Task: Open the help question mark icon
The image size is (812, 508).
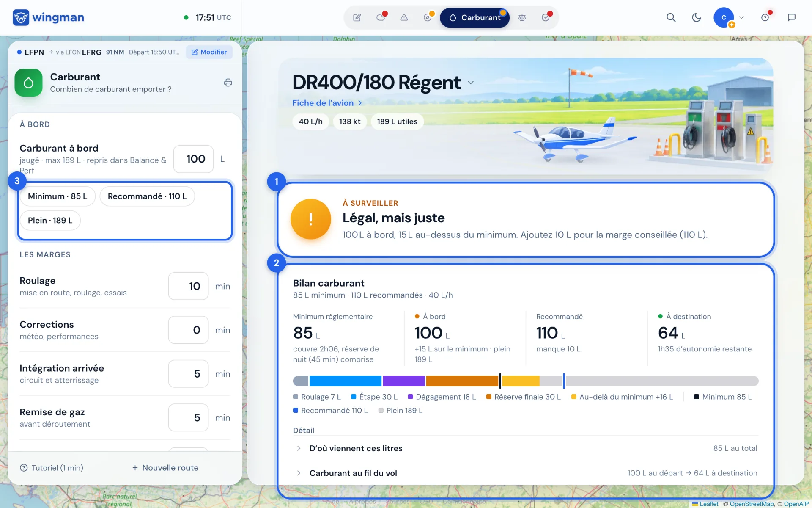Action: [x=765, y=17]
